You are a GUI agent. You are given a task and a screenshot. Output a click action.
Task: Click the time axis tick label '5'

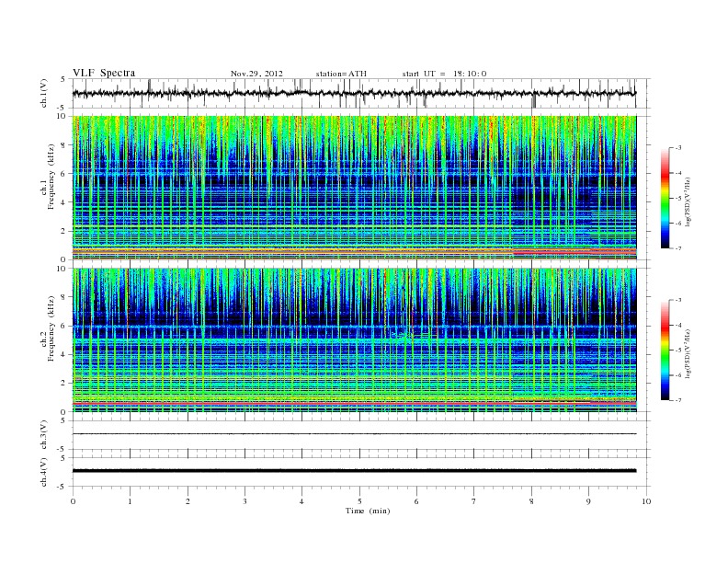coord(359,501)
